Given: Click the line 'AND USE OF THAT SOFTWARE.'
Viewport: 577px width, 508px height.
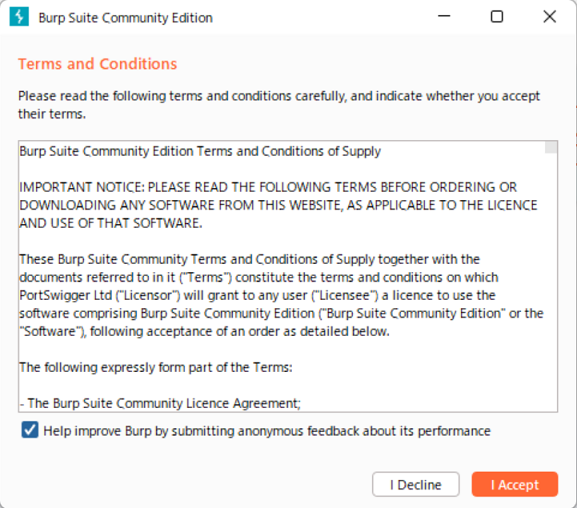Looking at the screenshot, I should point(111,223).
